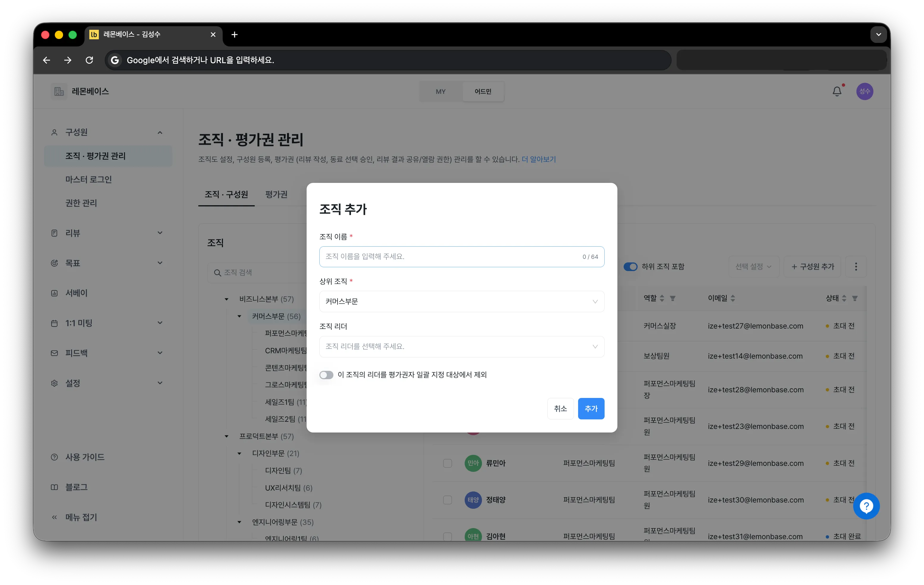Check the 류민아 row checkbox

[447, 463]
